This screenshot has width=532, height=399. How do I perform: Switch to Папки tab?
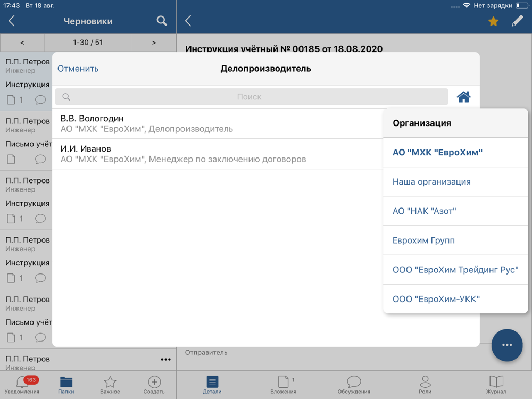[x=66, y=385]
